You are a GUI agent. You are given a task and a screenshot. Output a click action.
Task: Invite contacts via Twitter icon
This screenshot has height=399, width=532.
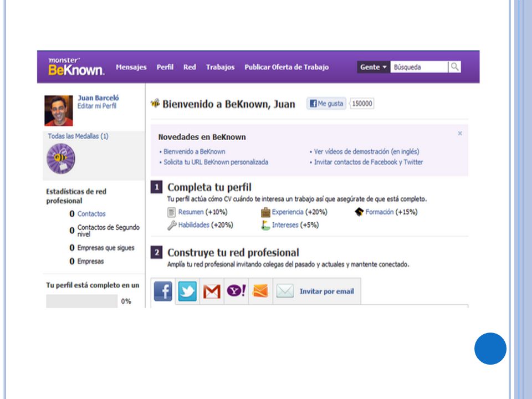187,291
